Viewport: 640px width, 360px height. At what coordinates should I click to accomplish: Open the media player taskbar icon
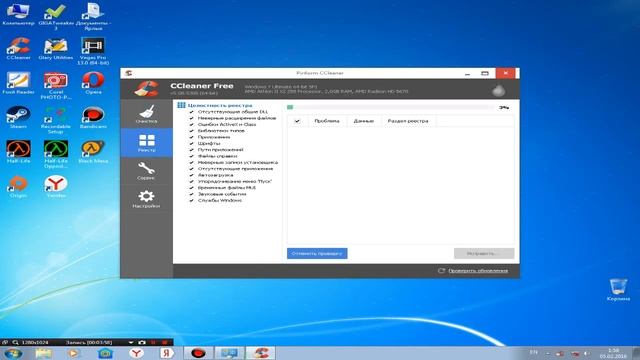pos(73,353)
